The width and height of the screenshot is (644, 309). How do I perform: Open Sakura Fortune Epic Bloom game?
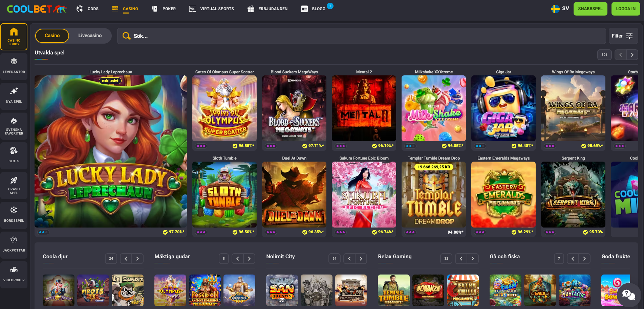(364, 194)
